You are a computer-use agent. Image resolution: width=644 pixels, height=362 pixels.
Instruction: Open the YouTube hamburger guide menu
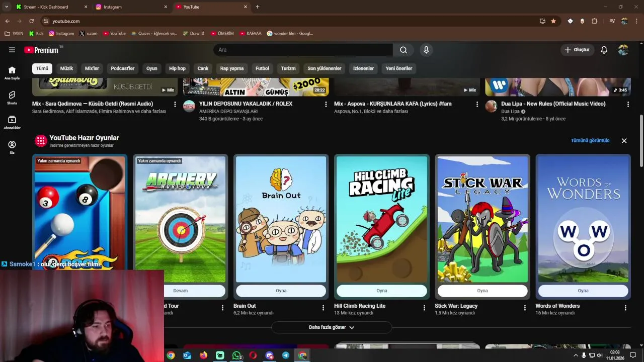click(12, 50)
